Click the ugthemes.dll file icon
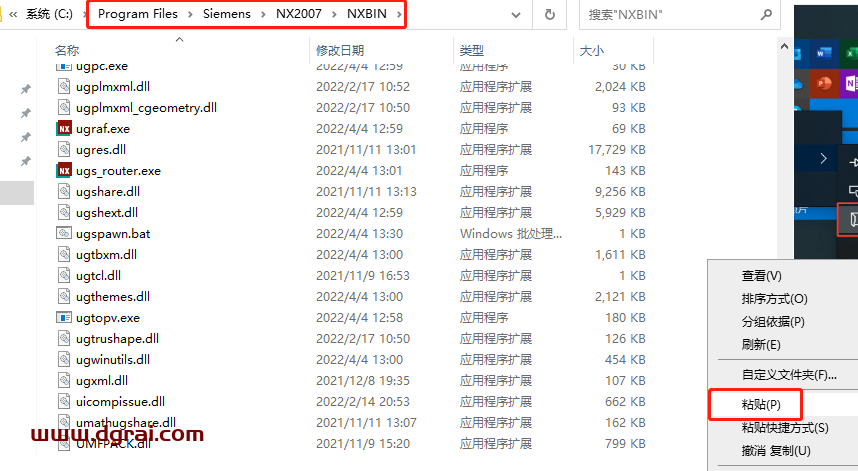Viewport: 858px width, 471px height. click(x=64, y=296)
